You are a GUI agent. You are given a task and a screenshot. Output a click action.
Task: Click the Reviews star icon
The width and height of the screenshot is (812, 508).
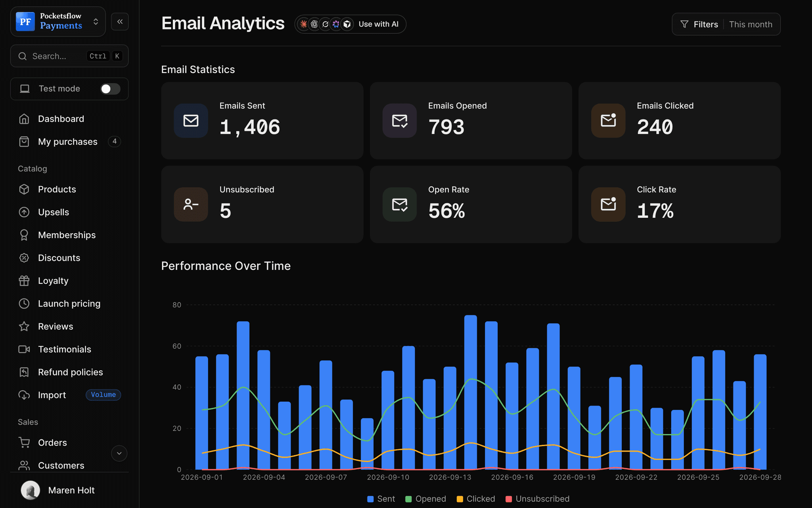click(x=24, y=326)
